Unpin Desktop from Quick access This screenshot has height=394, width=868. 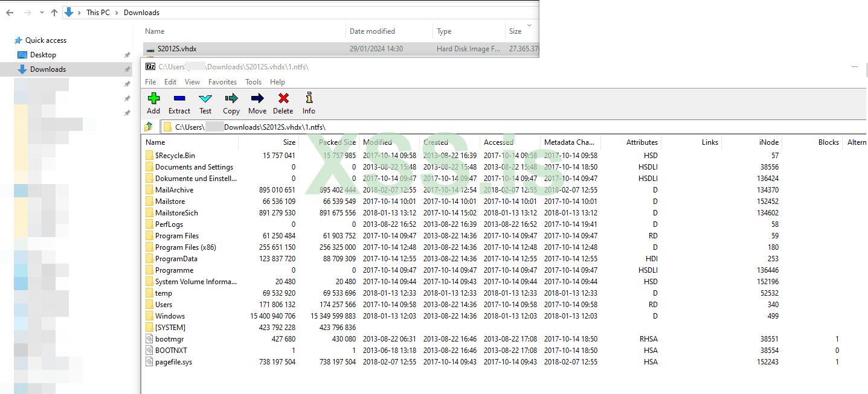click(127, 54)
